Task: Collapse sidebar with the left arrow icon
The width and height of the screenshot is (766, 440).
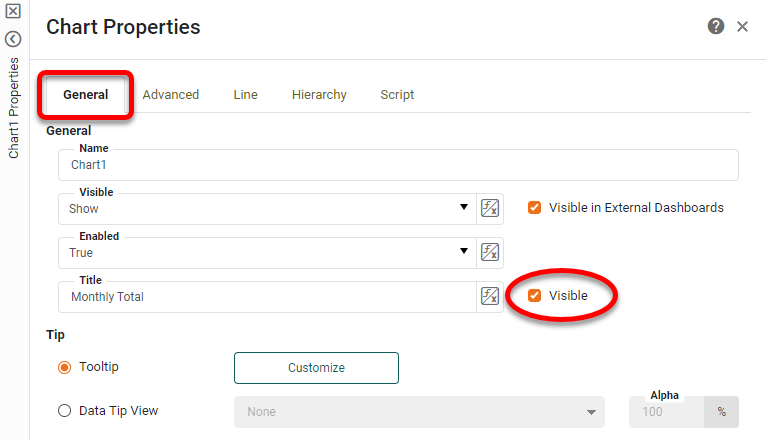Action: [x=14, y=39]
